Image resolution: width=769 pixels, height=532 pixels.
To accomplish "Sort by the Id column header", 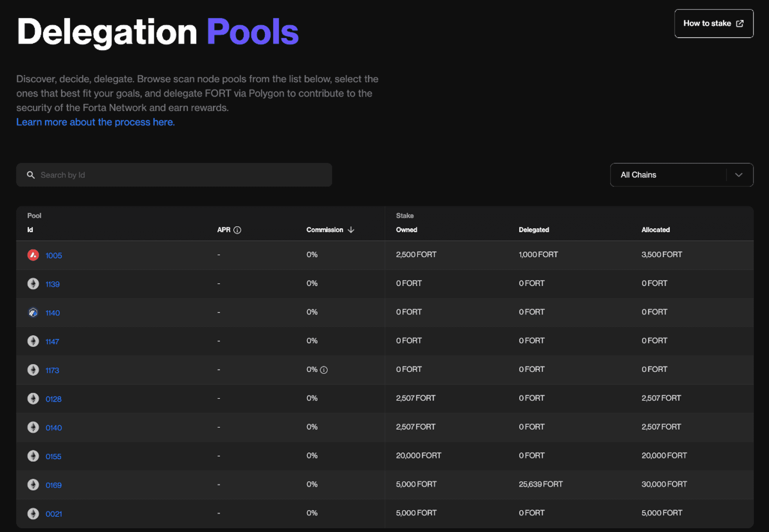I will [x=30, y=230].
